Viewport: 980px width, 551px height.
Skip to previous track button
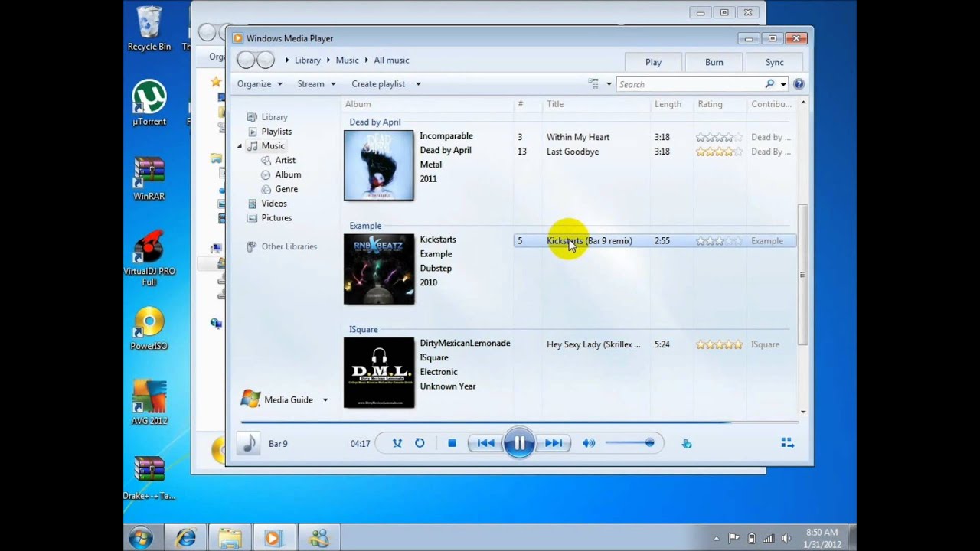pos(485,443)
